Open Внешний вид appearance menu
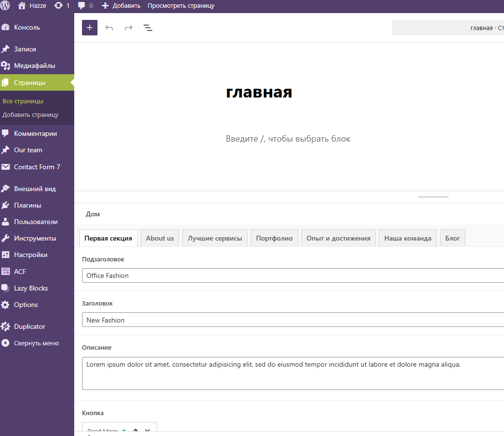This screenshot has height=436, width=504. pos(37,189)
